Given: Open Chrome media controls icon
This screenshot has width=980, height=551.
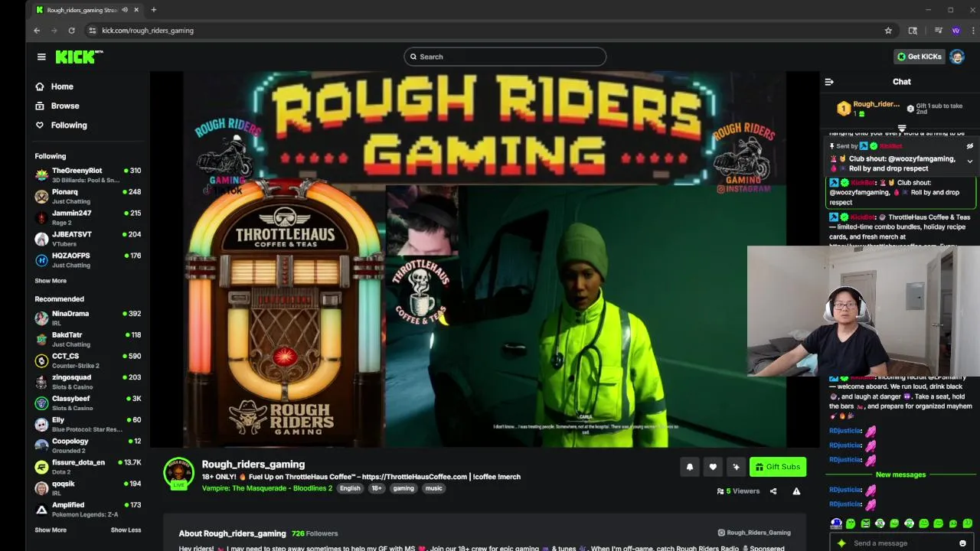Looking at the screenshot, I should pos(938,31).
